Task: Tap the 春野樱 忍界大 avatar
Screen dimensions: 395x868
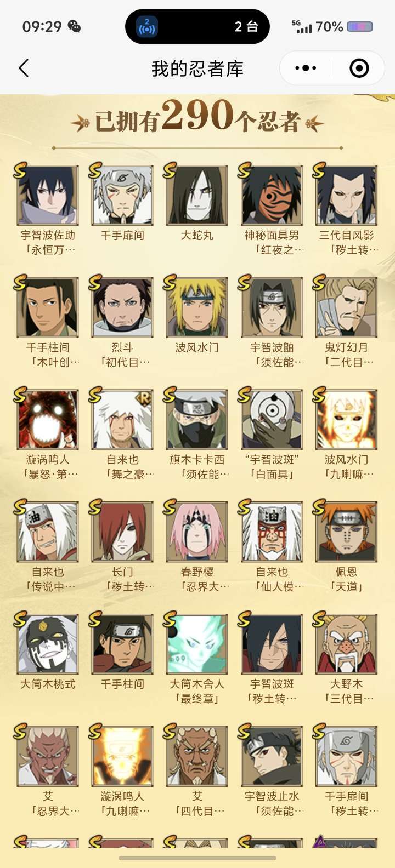Action: tap(197, 532)
